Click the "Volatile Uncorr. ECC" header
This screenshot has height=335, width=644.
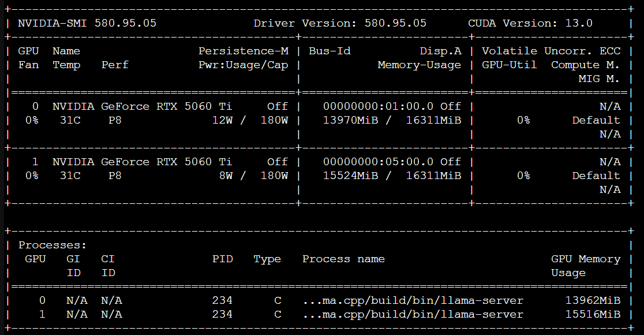(x=551, y=51)
